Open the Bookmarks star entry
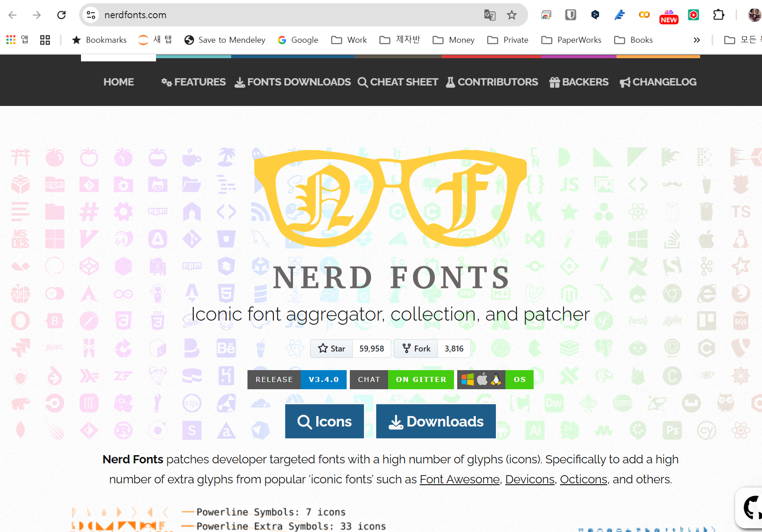This screenshot has width=762, height=532. click(x=99, y=40)
